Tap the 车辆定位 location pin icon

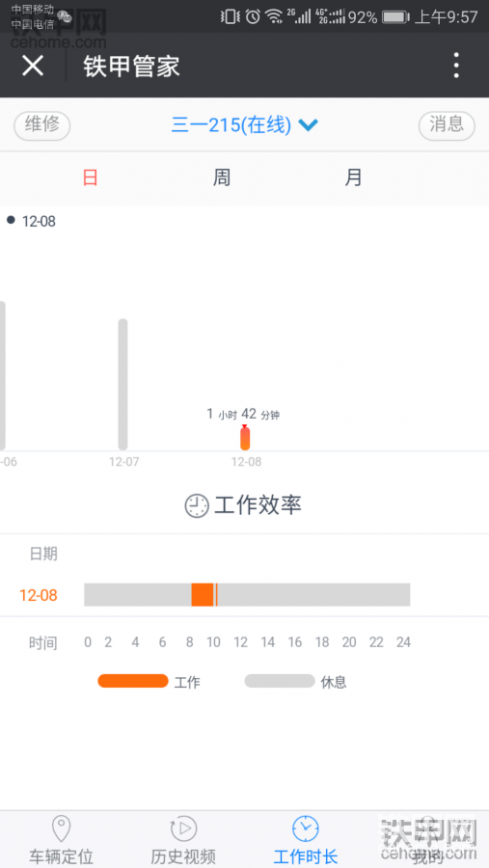tap(61, 828)
